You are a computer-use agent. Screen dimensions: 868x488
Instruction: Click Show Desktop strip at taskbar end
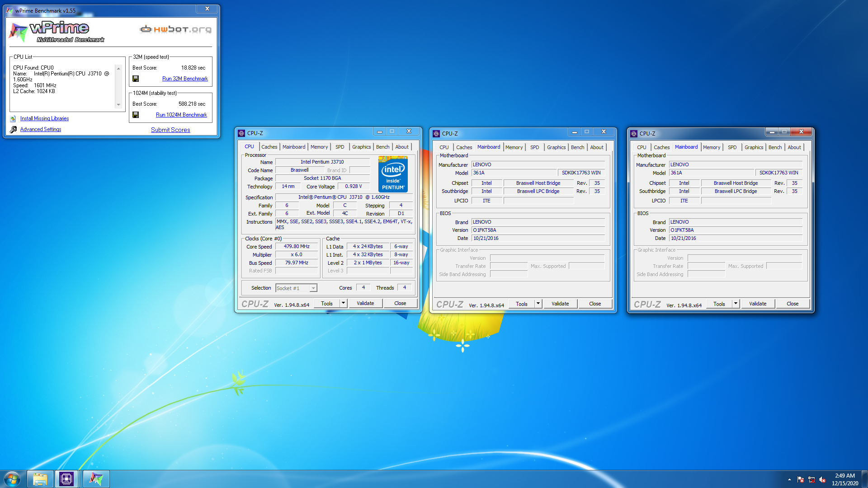pyautogui.click(x=864, y=479)
